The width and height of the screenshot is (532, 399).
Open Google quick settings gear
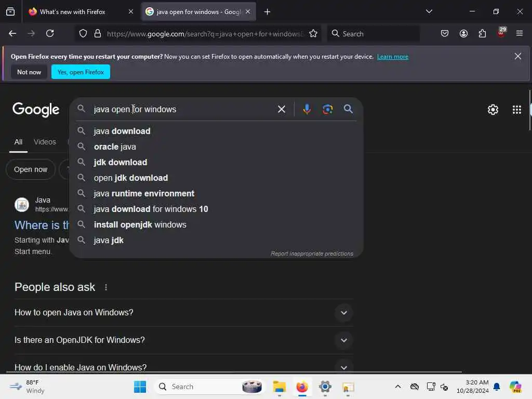point(493,110)
